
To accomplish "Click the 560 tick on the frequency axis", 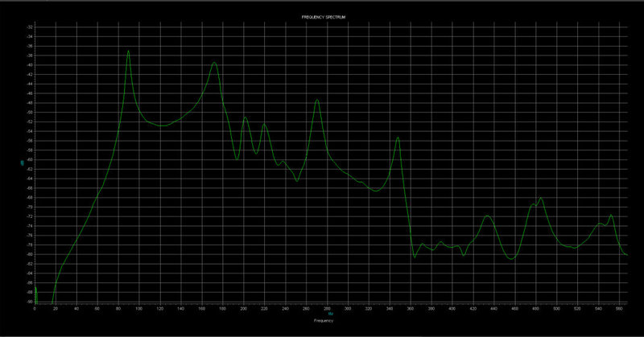I will [x=619, y=309].
